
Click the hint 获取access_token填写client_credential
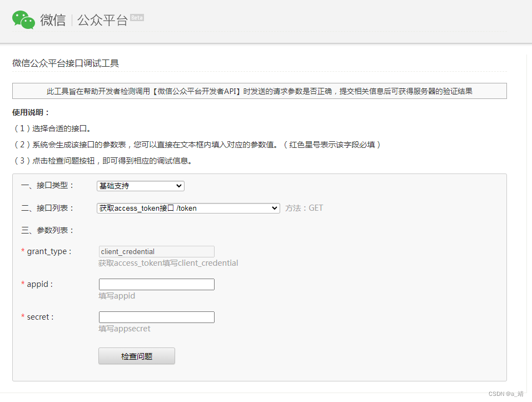(x=168, y=263)
